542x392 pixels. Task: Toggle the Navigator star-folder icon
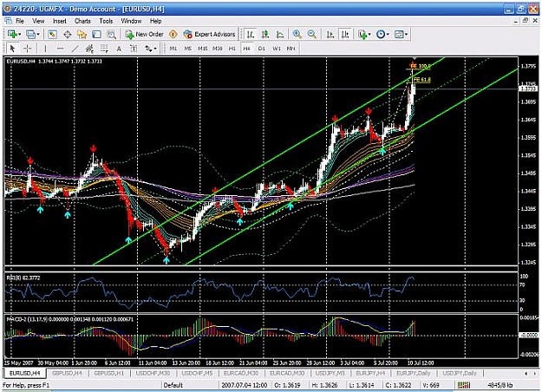(x=82, y=34)
